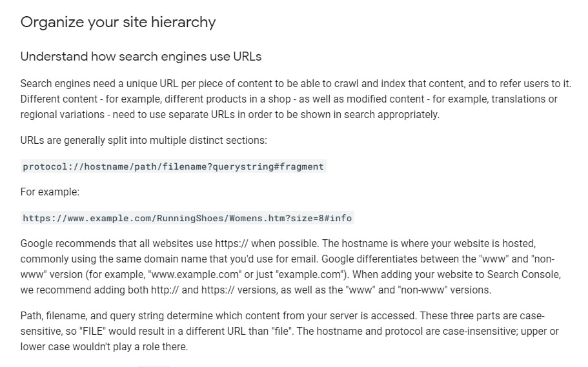This screenshot has width=588, height=367.
Task: Click the phrase "different products in a shop"
Action: (219, 99)
